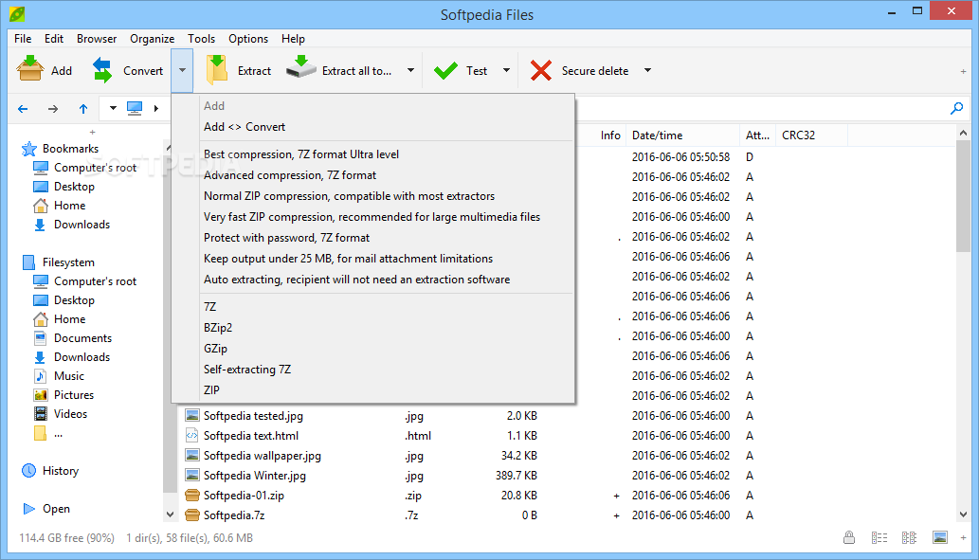Go up one folder level
Image resolution: width=979 pixels, height=560 pixels.
coord(83,109)
